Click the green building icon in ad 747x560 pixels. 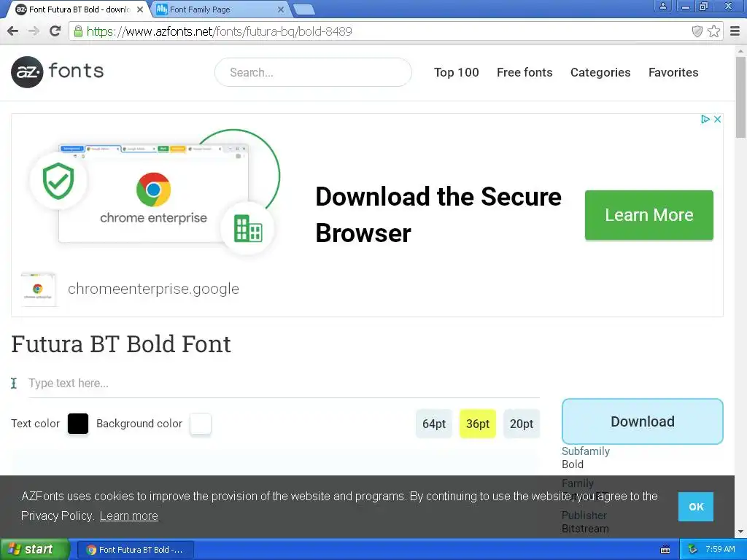pyautogui.click(x=248, y=228)
